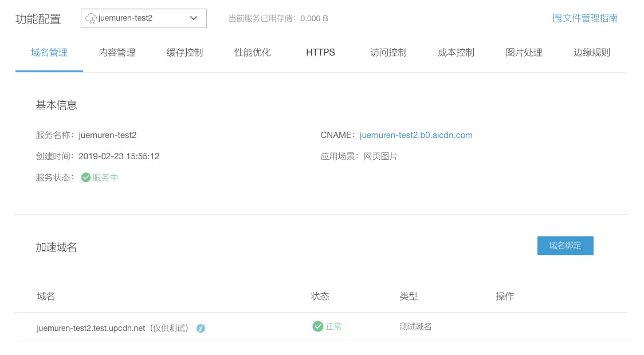Screen dimensions: 644x355
Task: Click the 服务中 status text
Action: click(105, 178)
